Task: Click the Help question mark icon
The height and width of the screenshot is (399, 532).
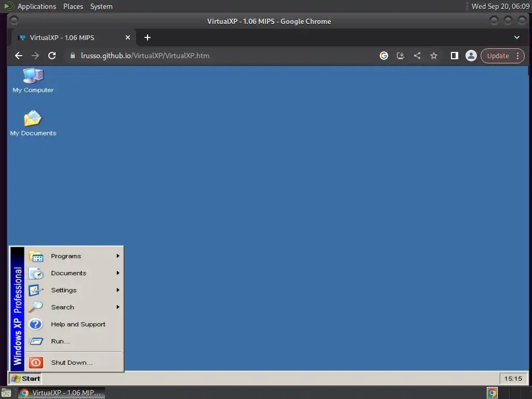Action: pos(36,324)
